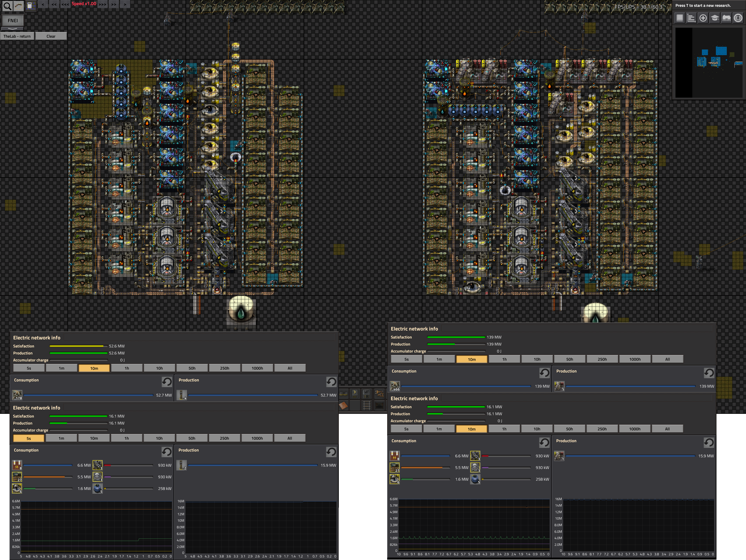Open the blueprint library book icon

680,18
